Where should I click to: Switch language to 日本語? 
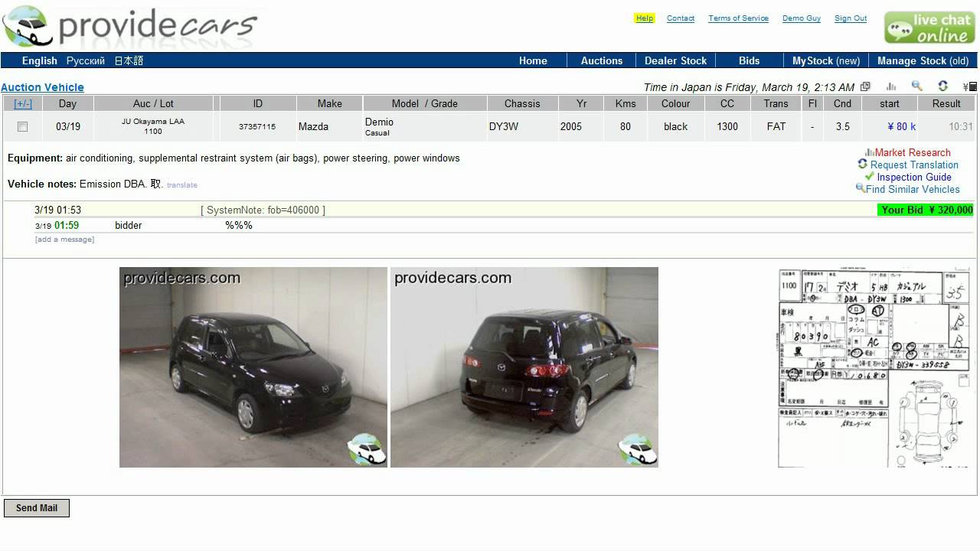pos(129,60)
